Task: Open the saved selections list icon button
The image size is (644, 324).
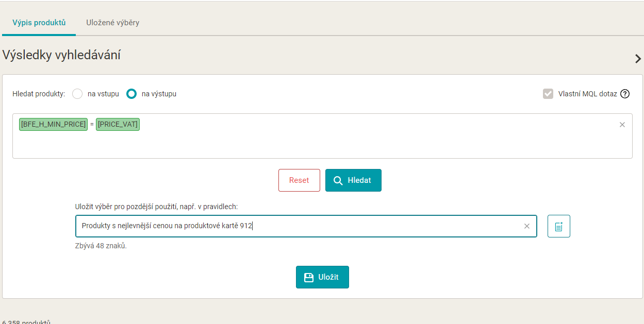Action: click(559, 226)
